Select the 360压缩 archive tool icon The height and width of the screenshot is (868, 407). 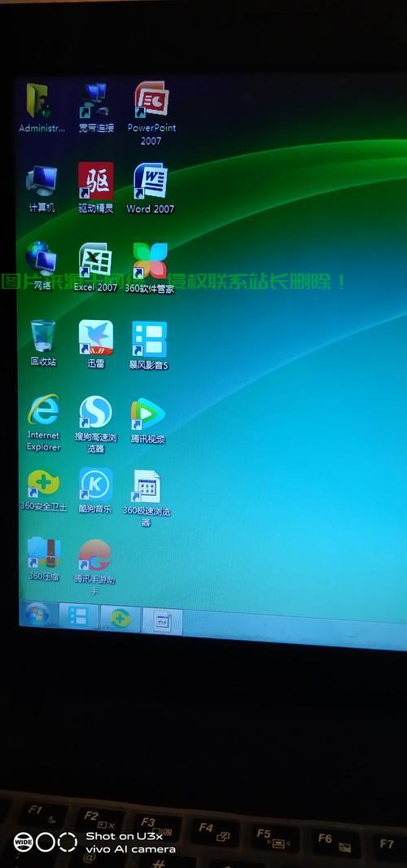point(44,552)
